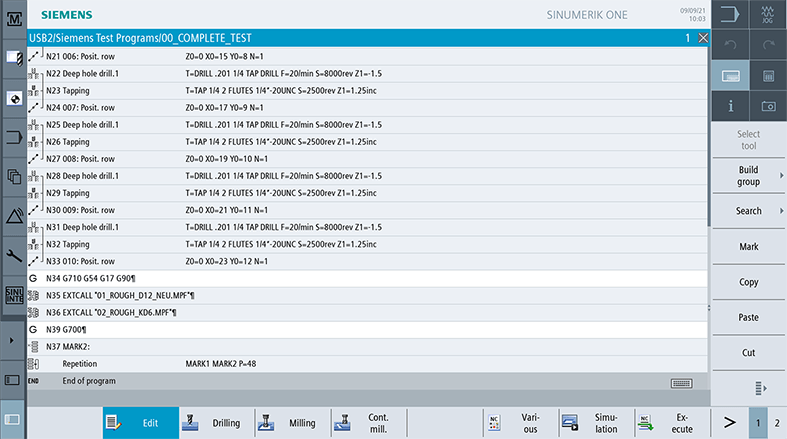Screen dimensions: 787x439
Task: Toggle the on-screen keyboard icon in right panel
Action: (x=730, y=76)
